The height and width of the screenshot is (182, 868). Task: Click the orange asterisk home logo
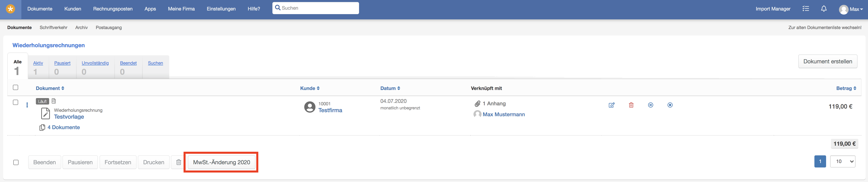[x=10, y=9]
